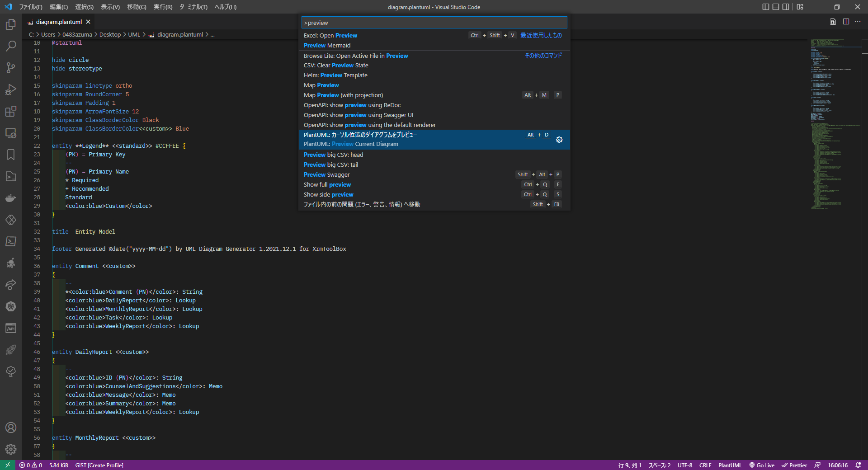
Task: Run Preview Mermaid command
Action: [434, 45]
